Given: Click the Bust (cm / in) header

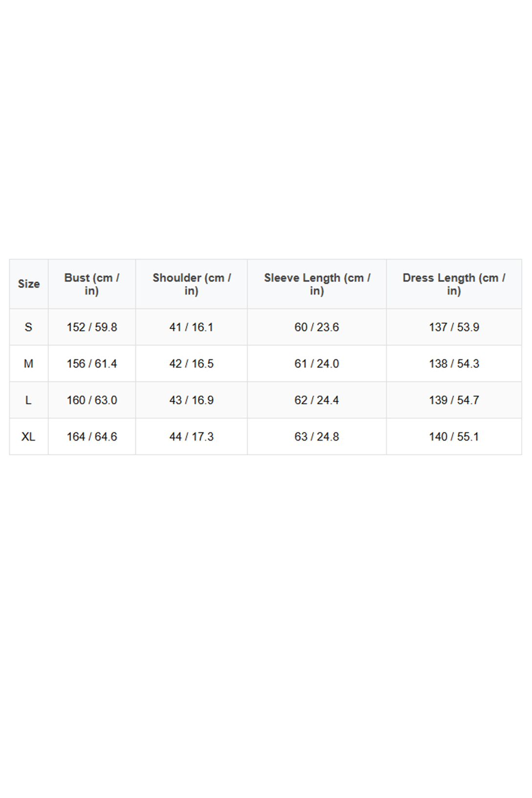Looking at the screenshot, I should tap(92, 284).
